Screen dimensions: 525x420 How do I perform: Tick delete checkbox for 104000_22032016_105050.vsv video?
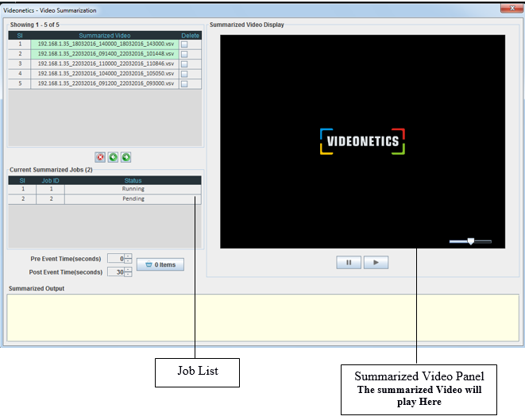pyautogui.click(x=184, y=74)
